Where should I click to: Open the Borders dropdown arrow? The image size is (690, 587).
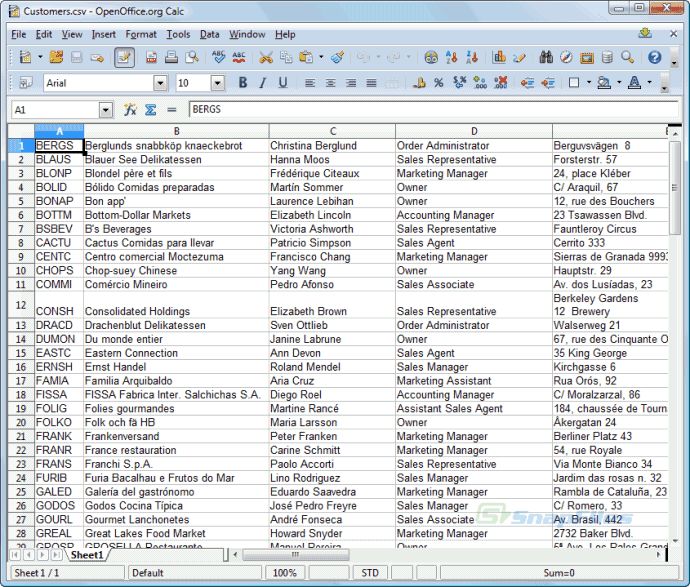pyautogui.click(x=589, y=82)
